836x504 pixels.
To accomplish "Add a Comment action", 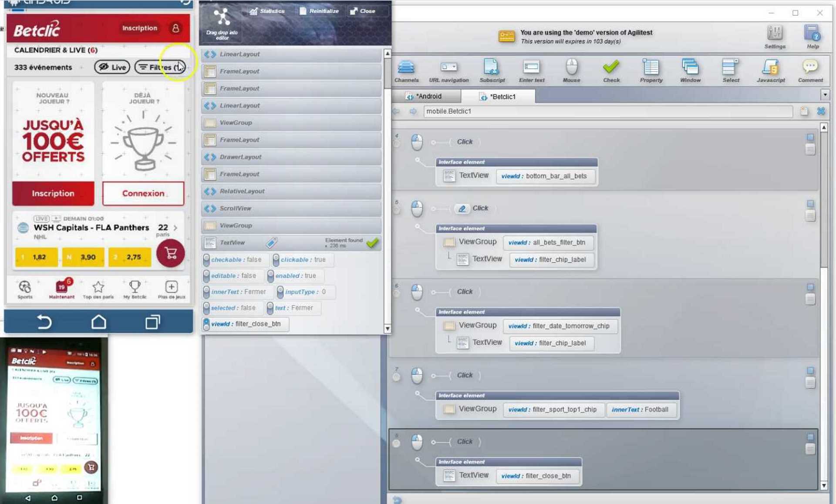I will click(x=810, y=71).
